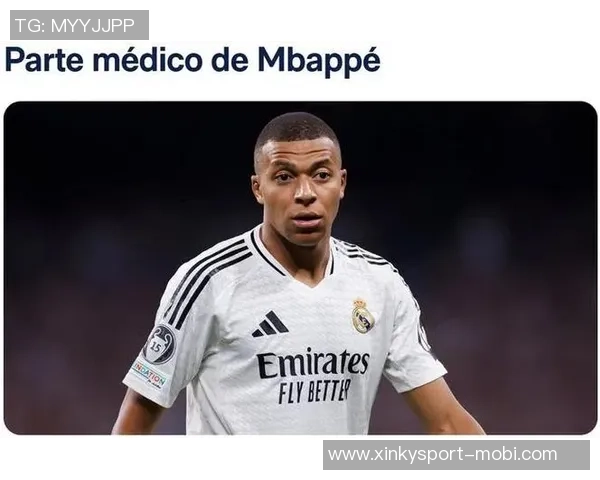Click the word Mbappé in the headline
Screen dimensions: 600x480
click(319, 60)
